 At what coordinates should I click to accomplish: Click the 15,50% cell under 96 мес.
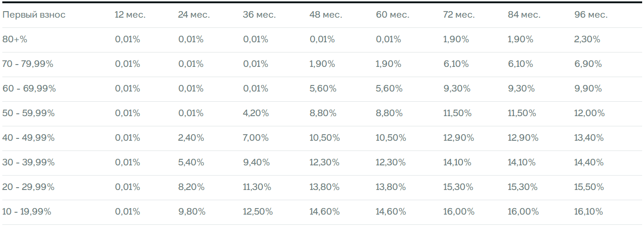pos(589,187)
